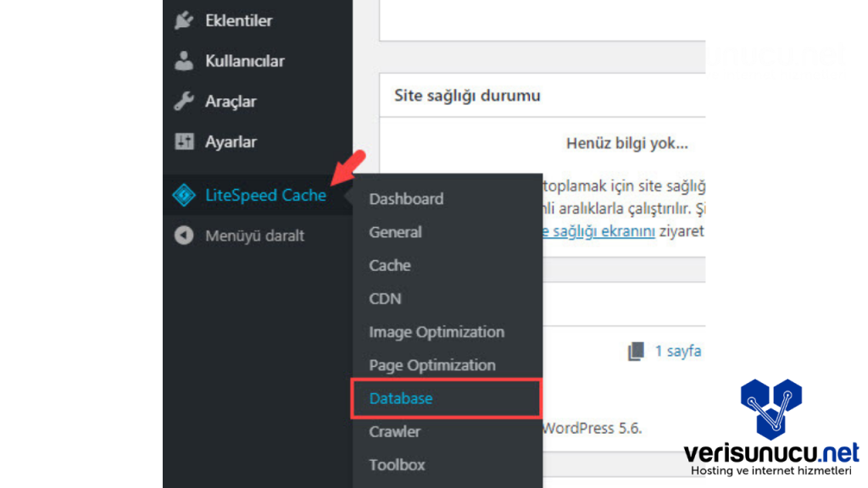Viewport: 868px width, 488px height.
Task: Go to Image Optimization
Action: point(437,332)
